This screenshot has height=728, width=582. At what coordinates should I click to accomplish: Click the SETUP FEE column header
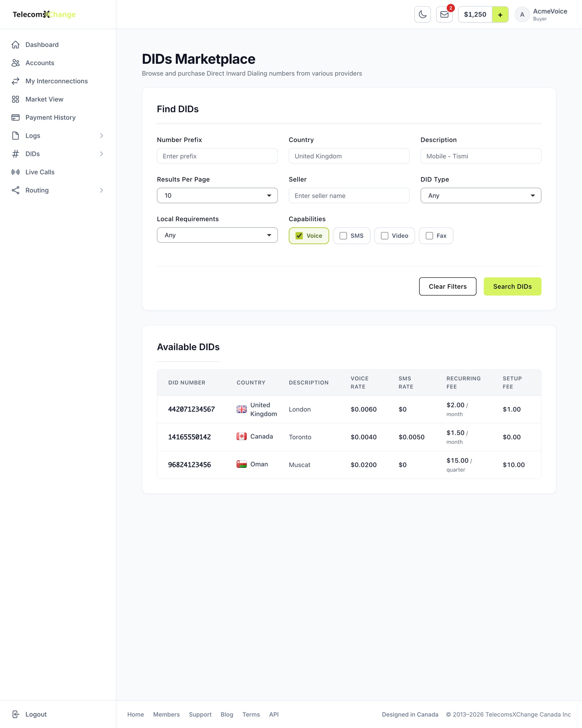pyautogui.click(x=512, y=383)
